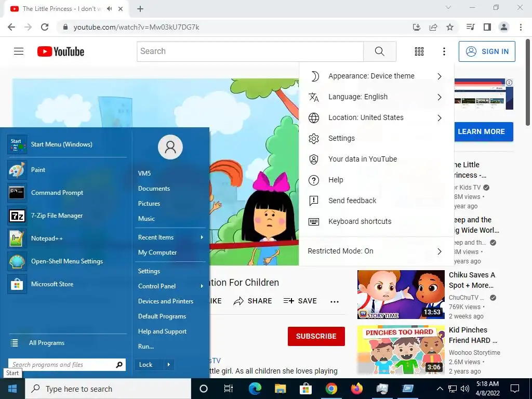Click the Chrome share page icon
Viewport: 532px width, 399px height.
click(x=433, y=27)
